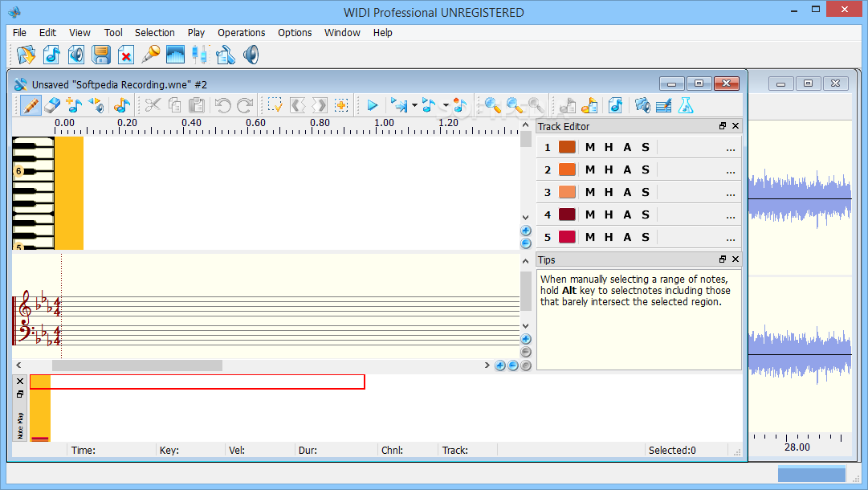Image resolution: width=868 pixels, height=490 pixels.
Task: Toggle Active A on track 5
Action: tap(627, 237)
